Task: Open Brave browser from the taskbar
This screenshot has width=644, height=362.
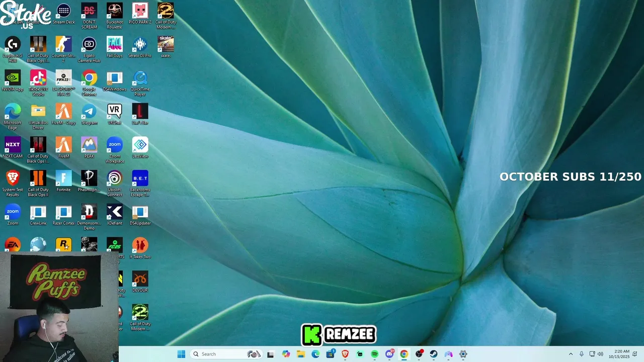Action: coord(345,354)
